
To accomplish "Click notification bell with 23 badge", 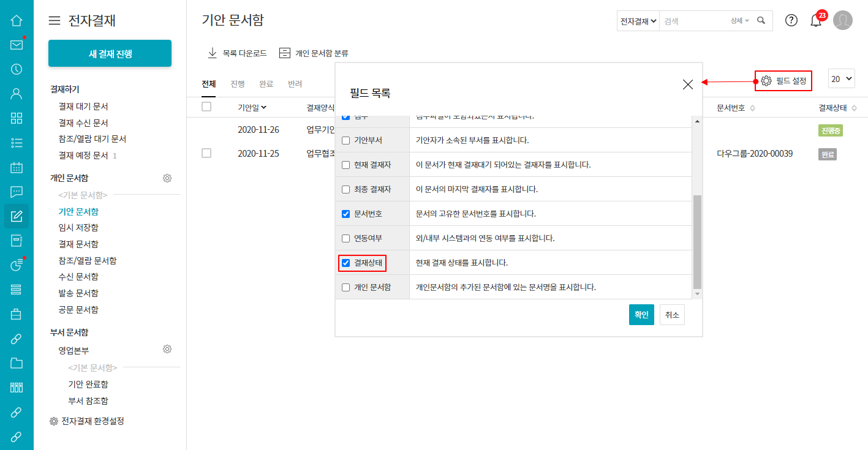I will point(816,21).
